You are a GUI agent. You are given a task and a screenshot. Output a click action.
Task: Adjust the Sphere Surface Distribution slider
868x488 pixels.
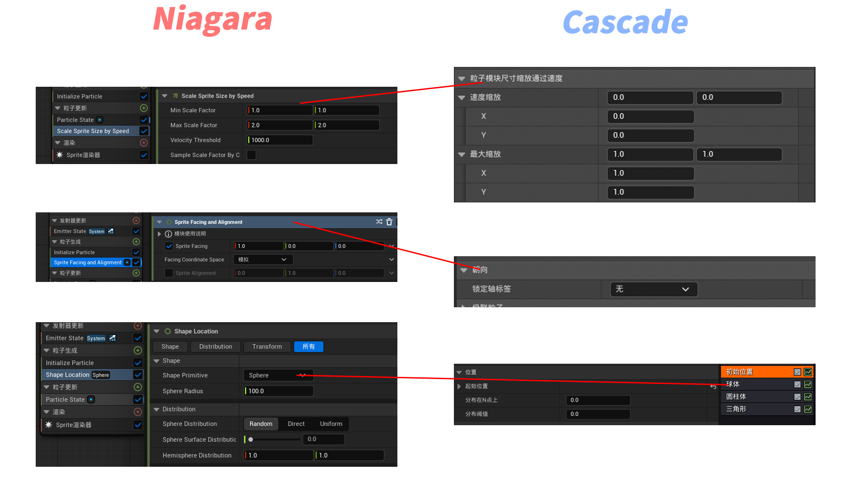click(251, 439)
